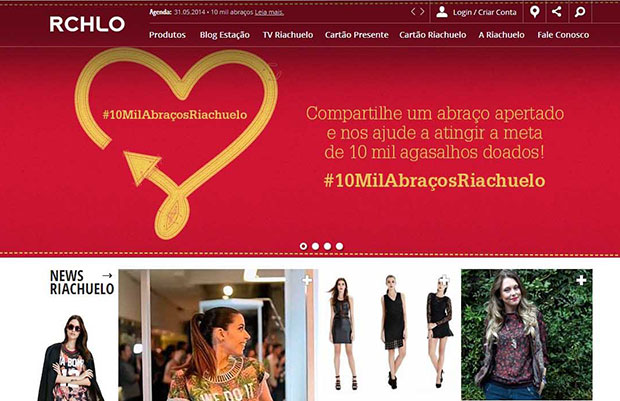620x401 pixels.
Task: Open the store locator pin icon
Action: click(x=535, y=12)
